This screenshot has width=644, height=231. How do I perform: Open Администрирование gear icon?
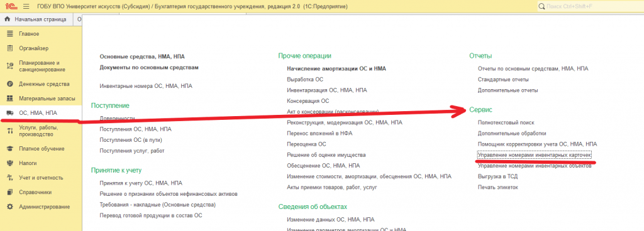coord(10,207)
